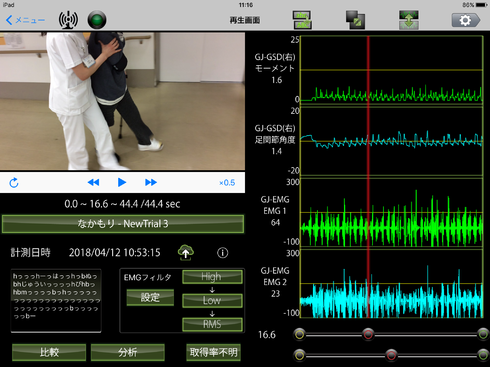Image resolution: width=490 pixels, height=367 pixels.
Task: Play the recorded video
Action: pos(122,182)
